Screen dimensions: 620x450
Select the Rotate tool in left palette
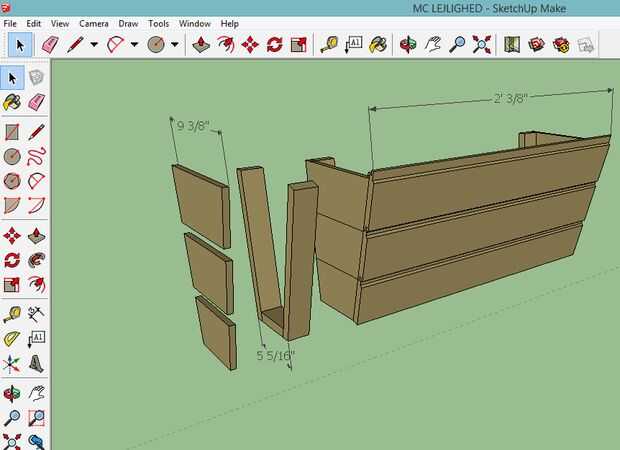(12, 260)
